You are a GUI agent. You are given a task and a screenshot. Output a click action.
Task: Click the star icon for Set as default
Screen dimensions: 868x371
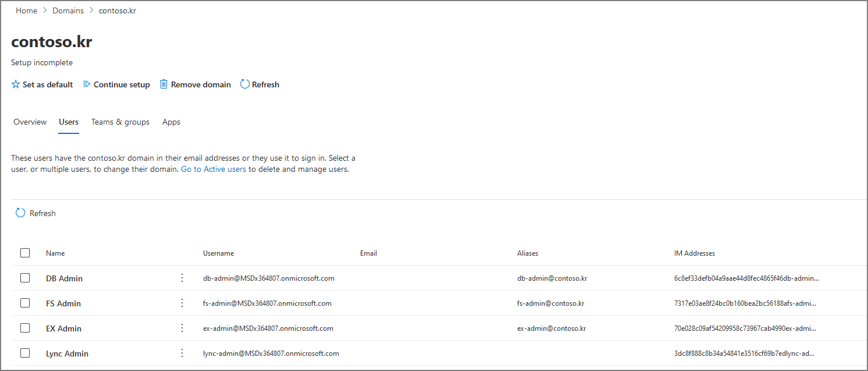click(x=16, y=84)
